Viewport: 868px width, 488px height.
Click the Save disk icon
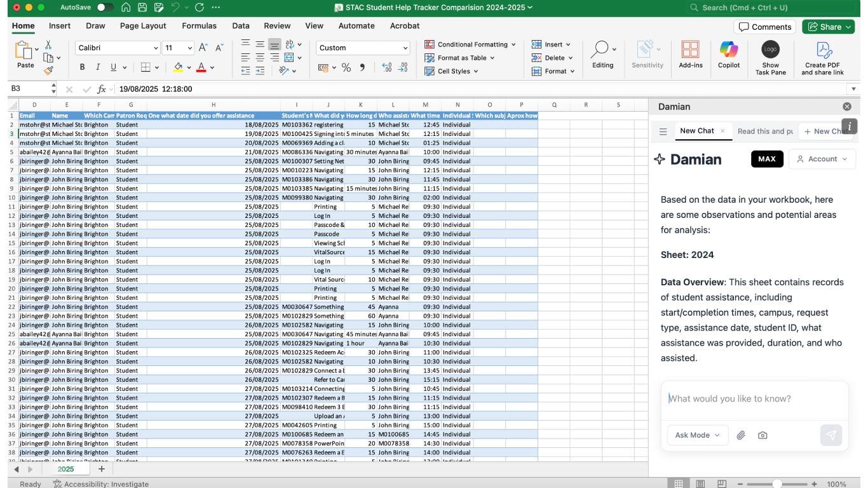pos(142,8)
